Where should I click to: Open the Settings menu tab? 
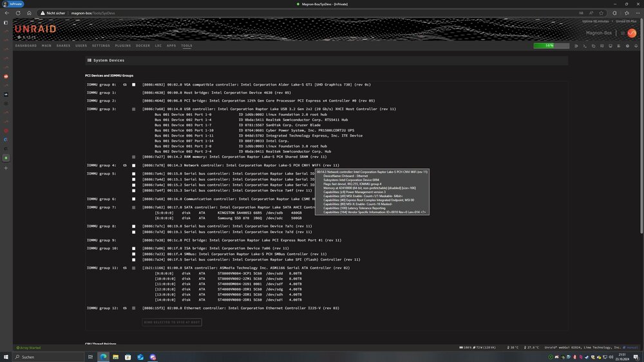(x=100, y=46)
